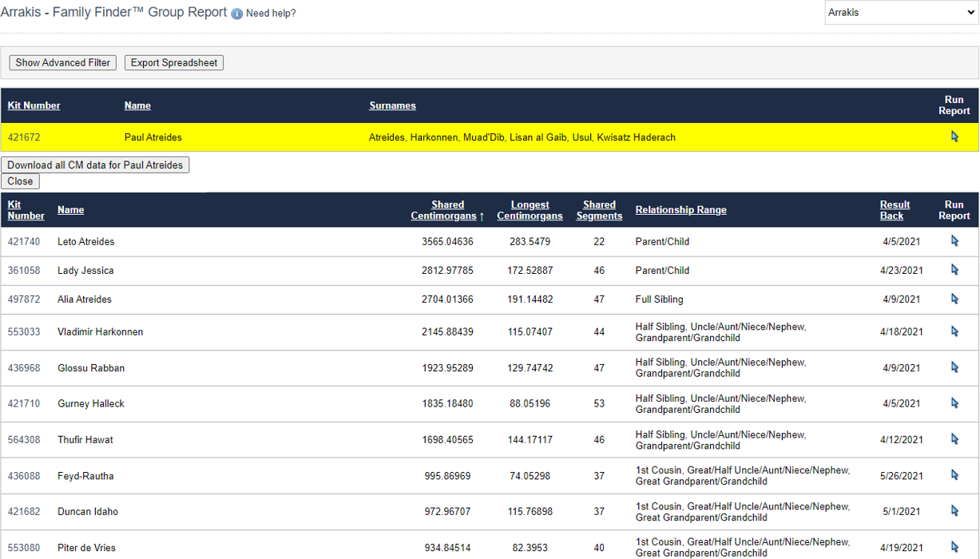This screenshot has width=980, height=559.
Task: Open the Arrakis group dropdown
Action: click(x=900, y=13)
